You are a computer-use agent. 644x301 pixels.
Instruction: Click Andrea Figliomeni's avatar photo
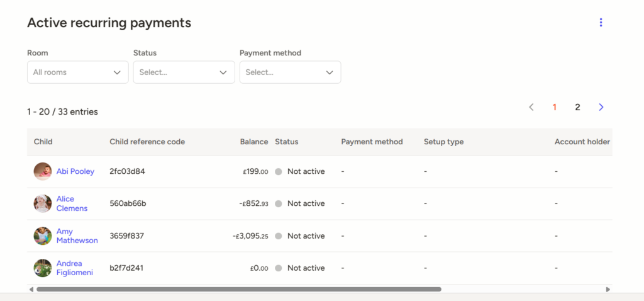tap(43, 268)
